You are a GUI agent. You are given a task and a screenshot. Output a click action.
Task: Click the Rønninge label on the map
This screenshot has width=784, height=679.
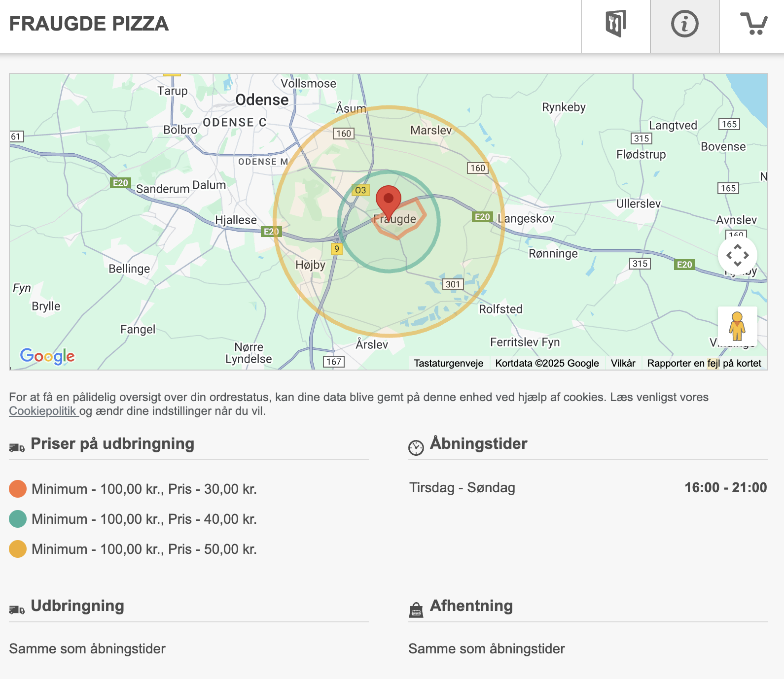[553, 253]
